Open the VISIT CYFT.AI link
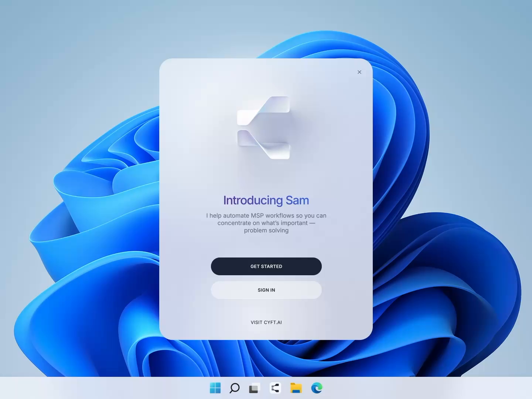Image resolution: width=532 pixels, height=399 pixels. [266, 322]
